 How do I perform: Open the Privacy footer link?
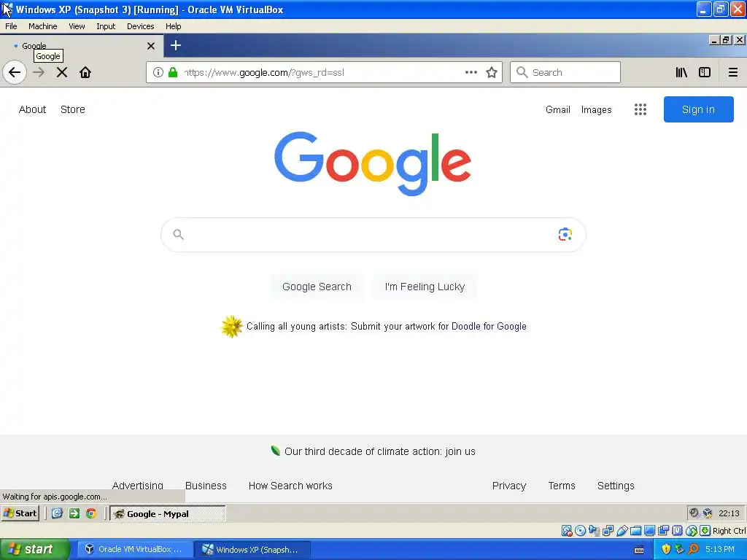(x=509, y=486)
